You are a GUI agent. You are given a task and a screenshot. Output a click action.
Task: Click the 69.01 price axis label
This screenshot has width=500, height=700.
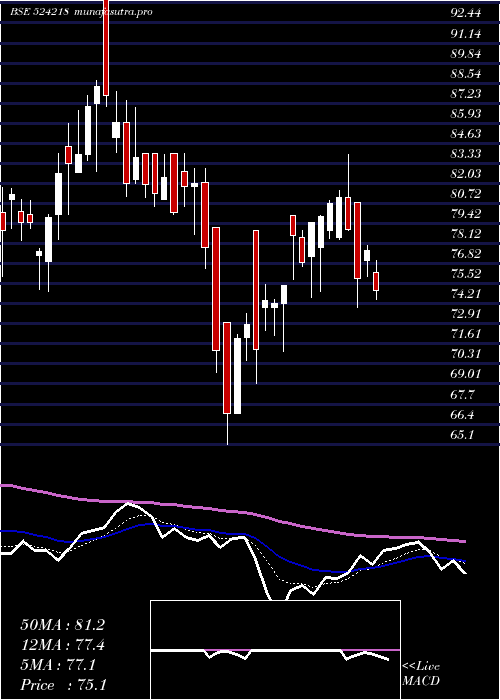point(466,374)
